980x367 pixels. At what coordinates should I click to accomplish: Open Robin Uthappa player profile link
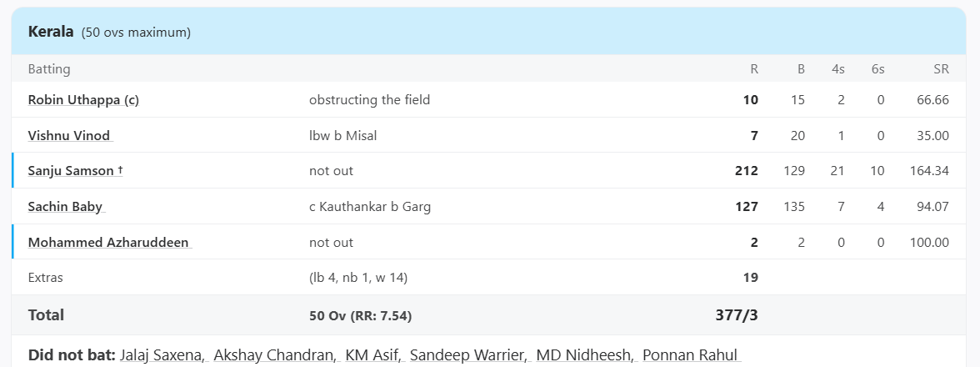click(83, 100)
